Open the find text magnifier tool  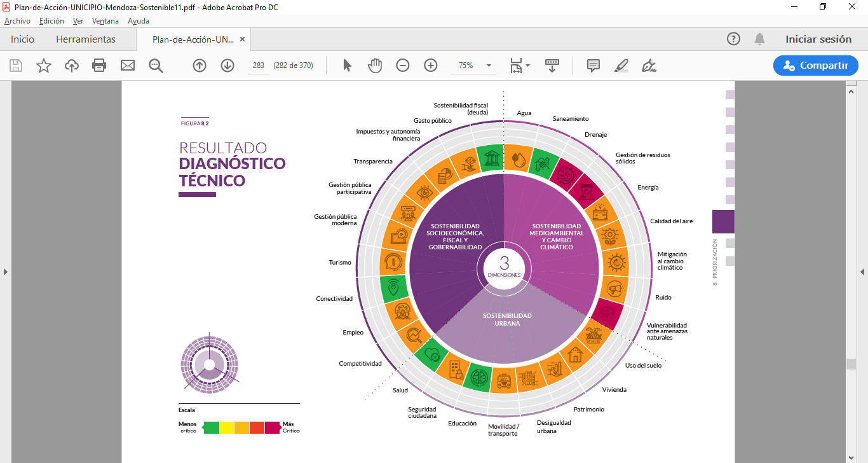(156, 65)
